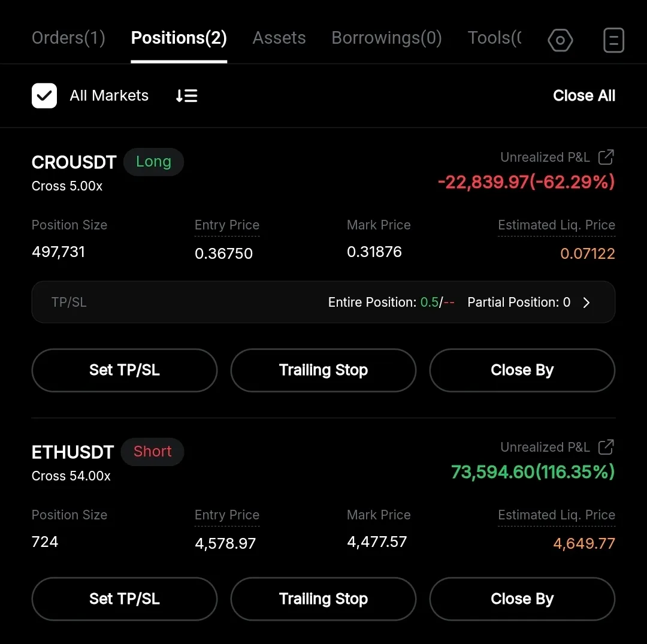This screenshot has height=644, width=647.
Task: Share ETHUSDT unrealized P&L icon
Action: [606, 448]
